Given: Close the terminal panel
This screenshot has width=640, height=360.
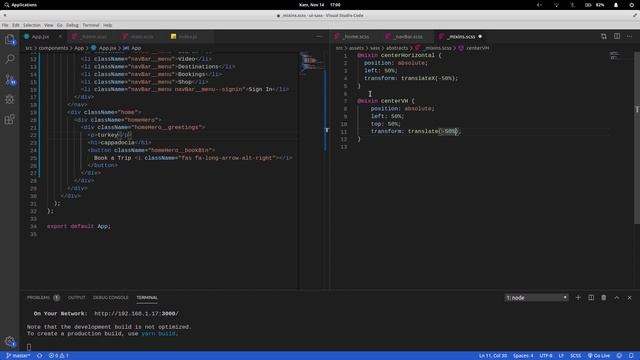Looking at the screenshot, I should pyautogui.click(x=629, y=298).
